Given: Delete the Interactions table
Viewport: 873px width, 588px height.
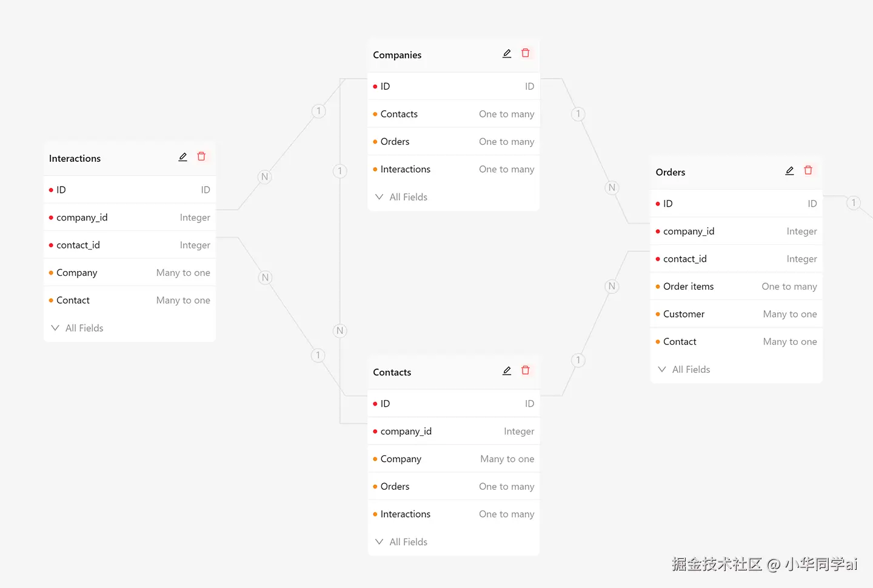Looking at the screenshot, I should point(201,157).
